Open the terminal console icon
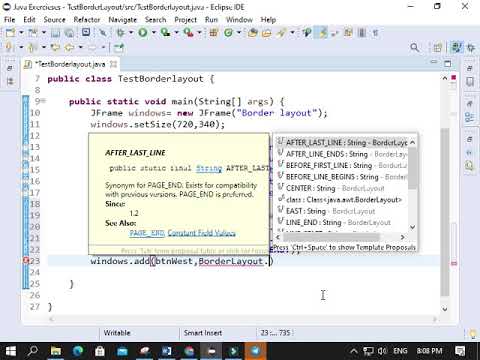480x360 pixels. [86, 32]
